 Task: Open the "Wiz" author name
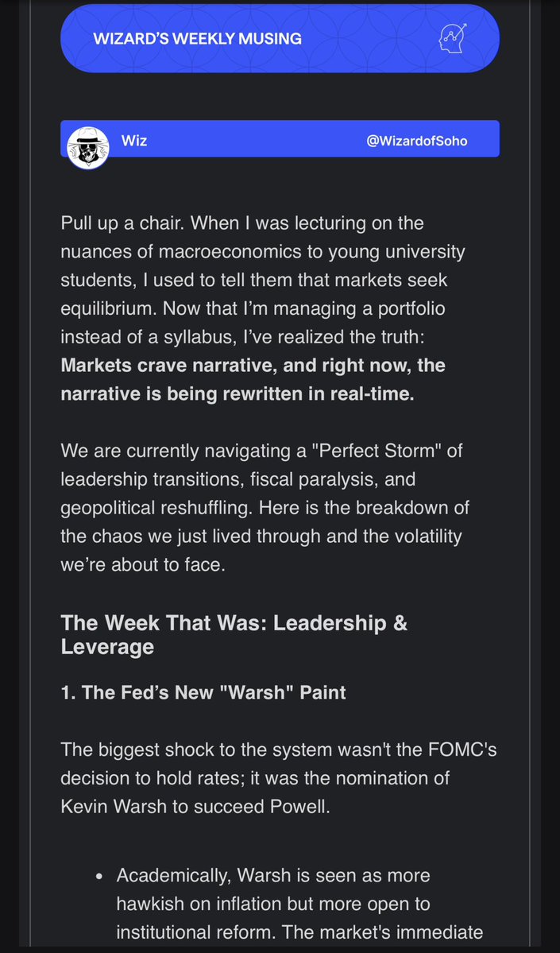tap(135, 141)
